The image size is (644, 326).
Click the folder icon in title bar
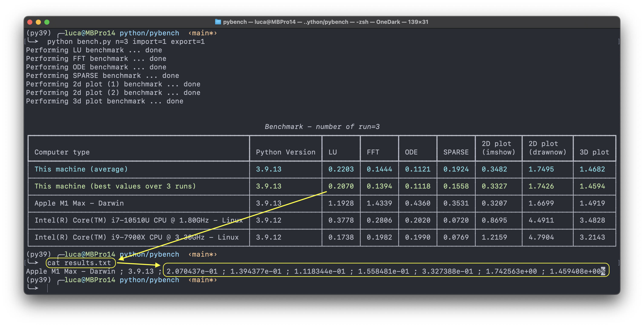218,22
